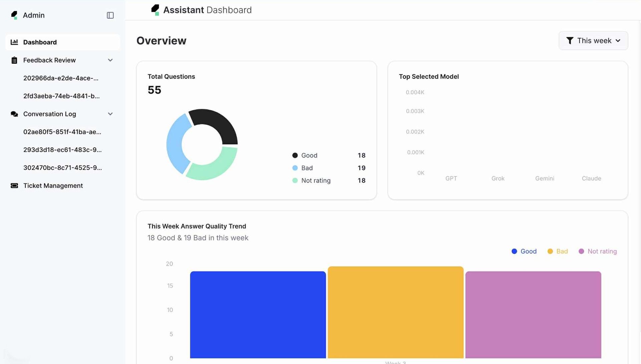This screenshot has height=364, width=641.
Task: Click the Conversation Log chat bubbles icon
Action: (14, 114)
